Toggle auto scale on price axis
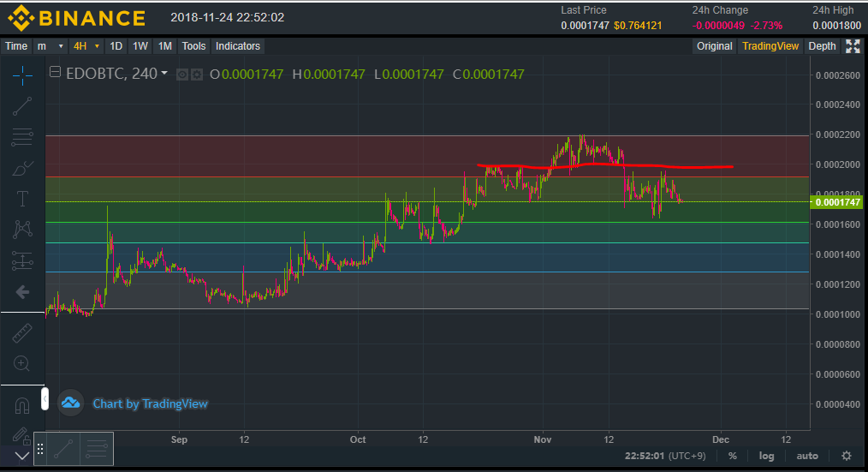868x472 pixels. tap(806, 456)
